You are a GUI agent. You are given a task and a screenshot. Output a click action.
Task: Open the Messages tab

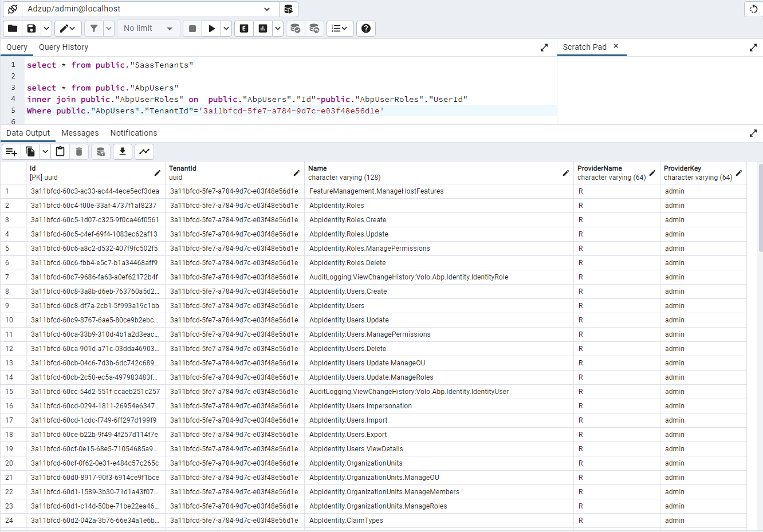point(80,133)
